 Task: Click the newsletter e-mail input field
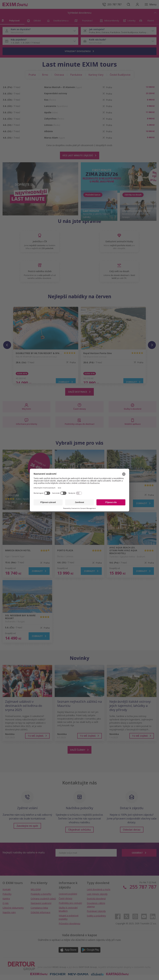[x=86, y=853]
